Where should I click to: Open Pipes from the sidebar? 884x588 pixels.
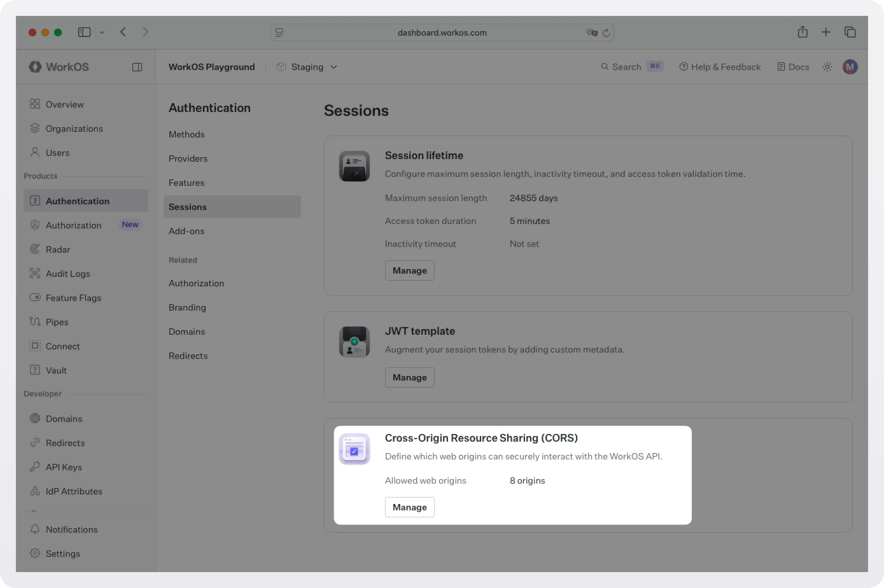tap(57, 322)
